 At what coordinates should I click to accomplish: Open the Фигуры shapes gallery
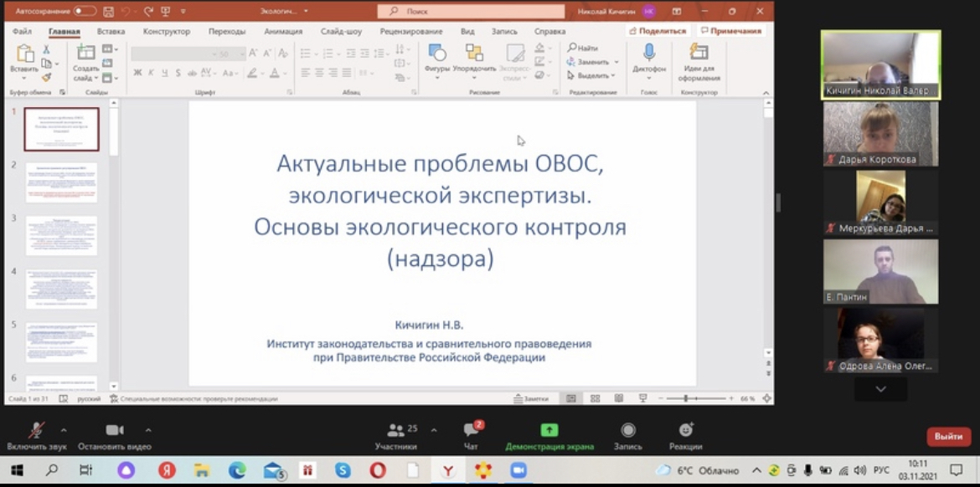pos(437,61)
